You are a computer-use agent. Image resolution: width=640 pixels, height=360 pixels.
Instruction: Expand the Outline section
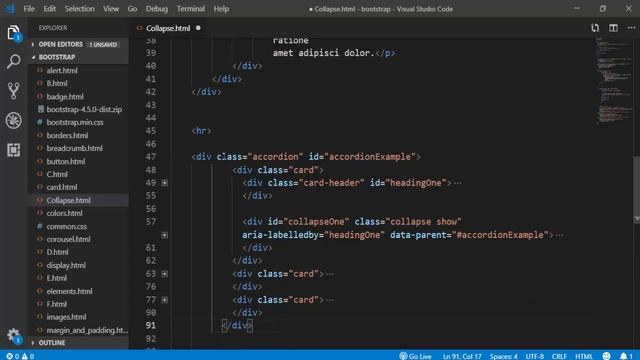coord(78,342)
